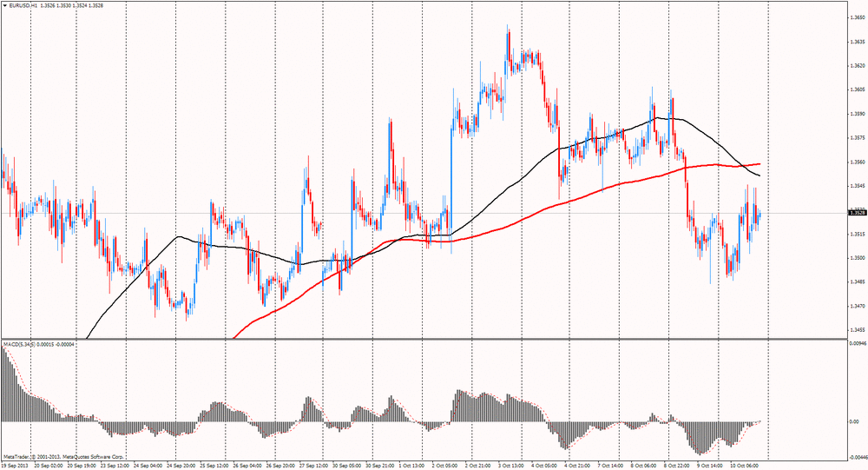Click the 4 Oct 21:00 time label
This screenshot has height=470, width=868.
(578, 467)
